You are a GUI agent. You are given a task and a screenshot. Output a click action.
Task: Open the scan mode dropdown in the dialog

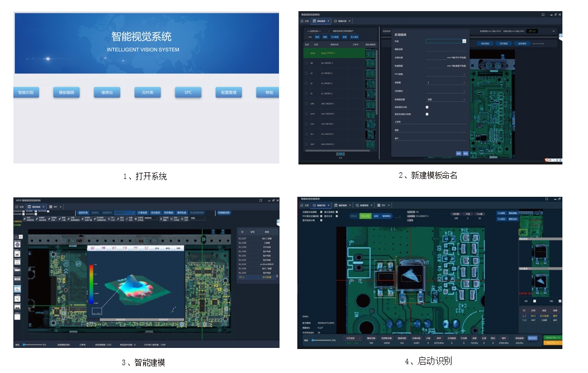(446, 91)
